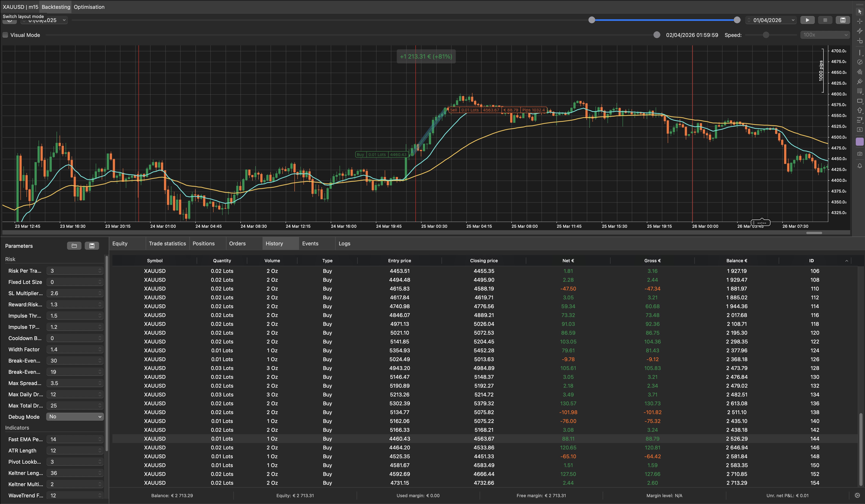This screenshot has width=865, height=504.
Task: Open the load parameters folder icon
Action: click(x=74, y=246)
